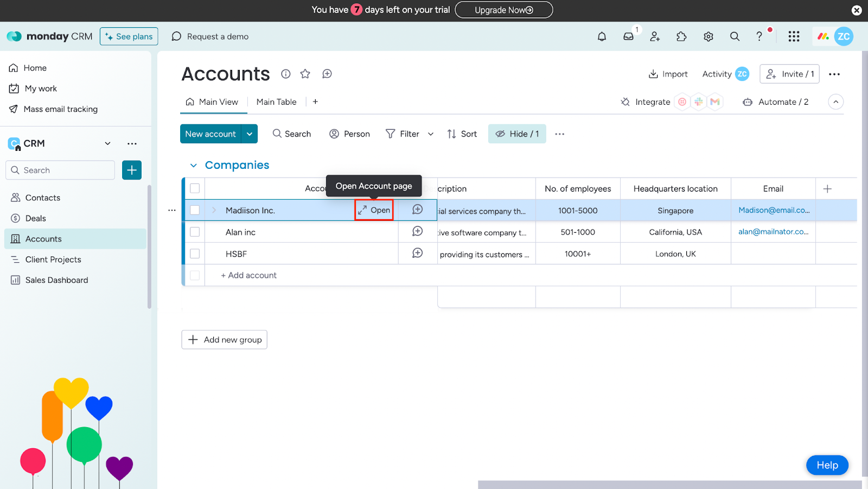Add a new board view with plus
The image size is (868, 489).
pyautogui.click(x=315, y=101)
